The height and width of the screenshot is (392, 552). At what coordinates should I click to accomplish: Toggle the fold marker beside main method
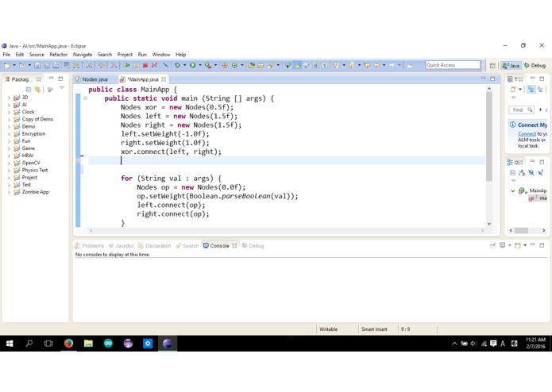tap(85, 98)
